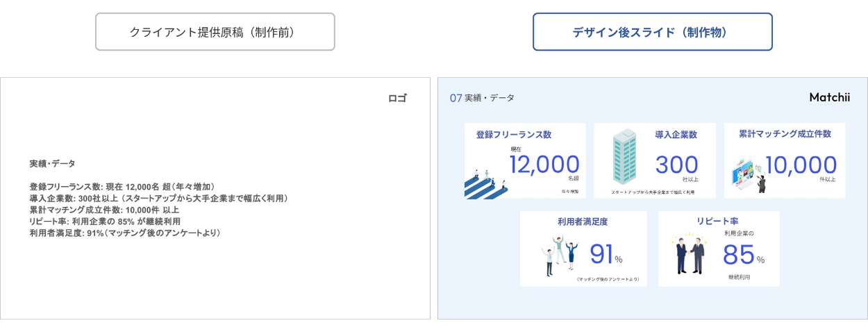The width and height of the screenshot is (868, 332).
Task: Click the ロゴ placeholder text
Action: tap(397, 99)
